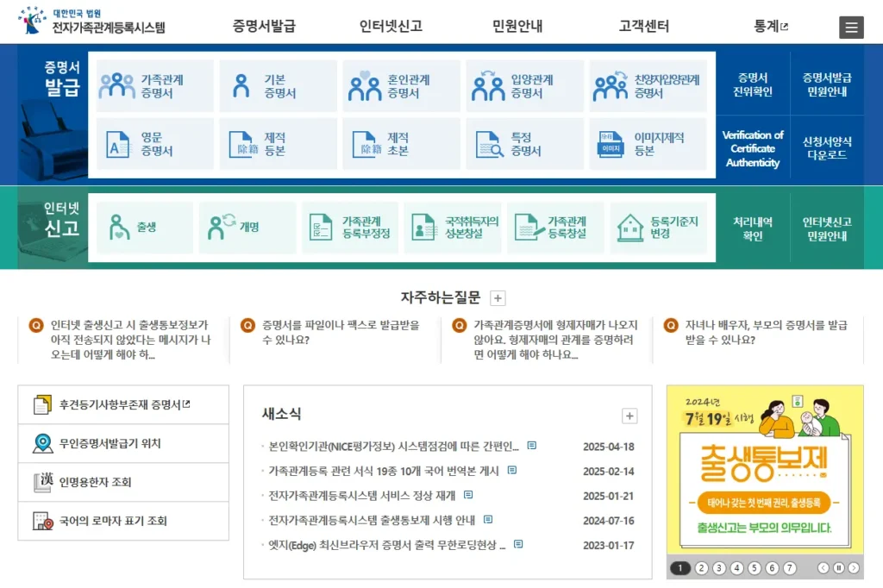Open 가족관계 등록창설 icon
883x588 pixels.
[529, 227]
